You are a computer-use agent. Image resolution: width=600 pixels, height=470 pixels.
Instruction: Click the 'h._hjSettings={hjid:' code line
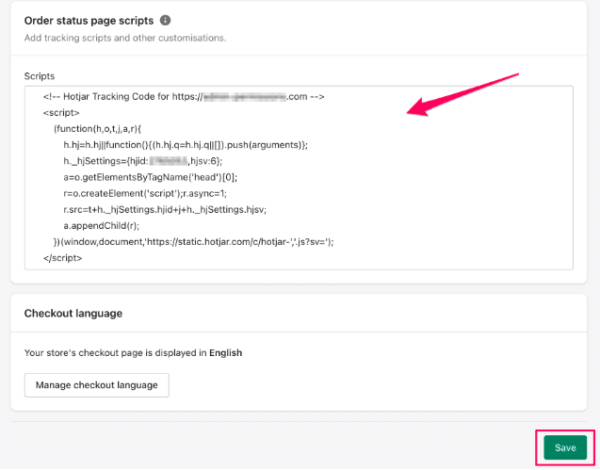(143, 161)
